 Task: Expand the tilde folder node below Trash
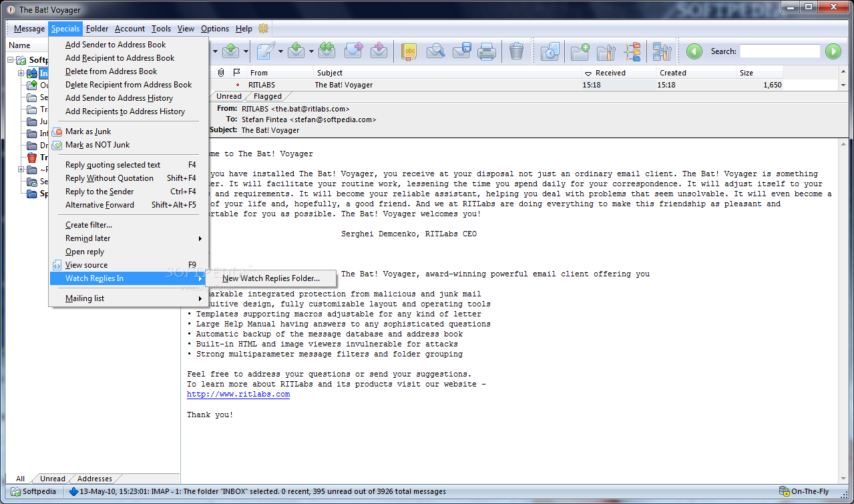pyautogui.click(x=21, y=170)
